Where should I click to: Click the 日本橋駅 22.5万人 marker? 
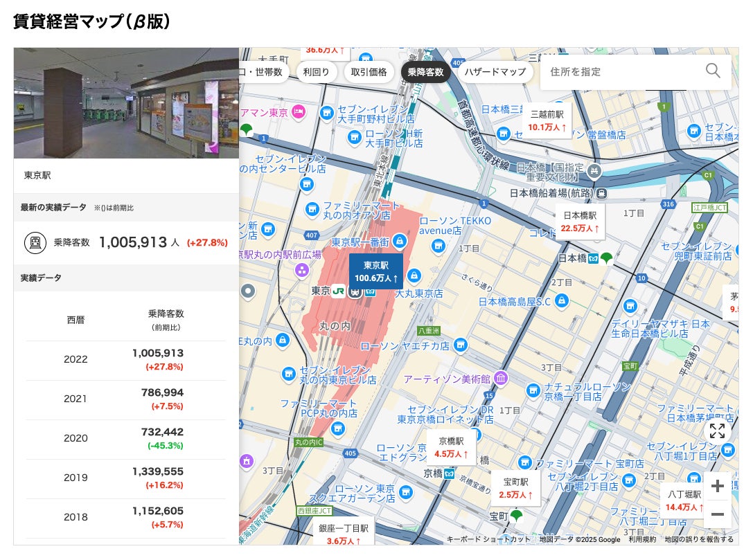[x=580, y=222]
